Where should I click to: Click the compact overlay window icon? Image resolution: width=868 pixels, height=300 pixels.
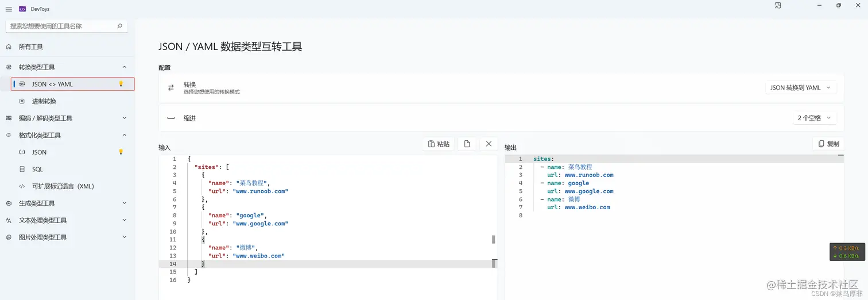pos(778,5)
